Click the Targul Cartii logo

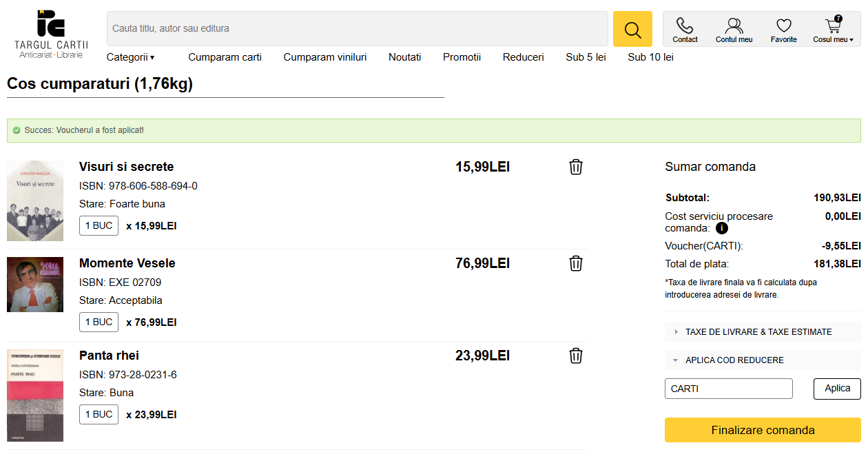[51, 34]
